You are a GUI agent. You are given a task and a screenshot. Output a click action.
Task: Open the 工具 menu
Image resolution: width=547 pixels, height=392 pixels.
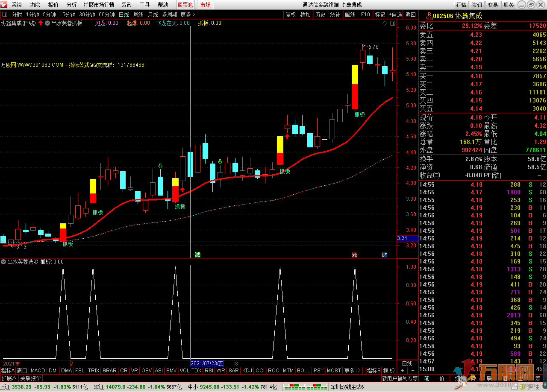145,5
